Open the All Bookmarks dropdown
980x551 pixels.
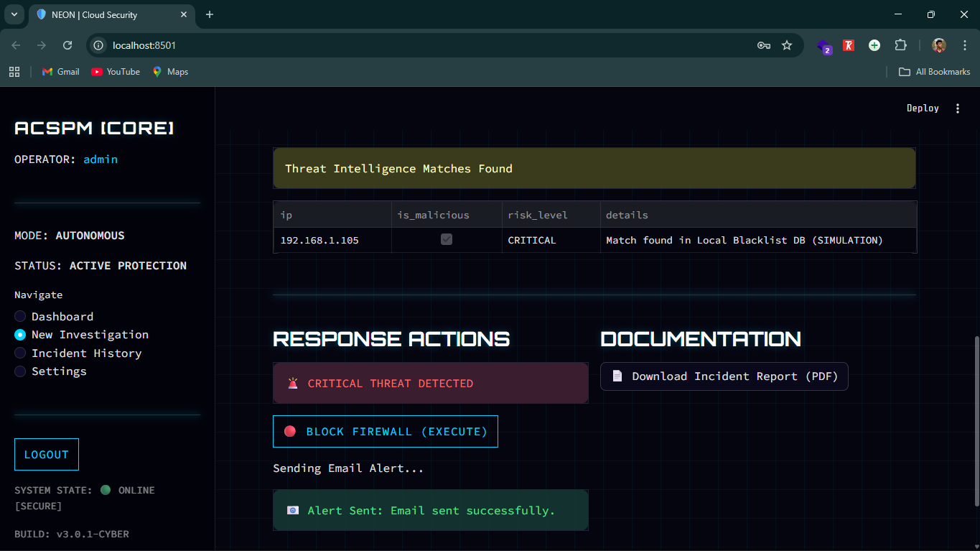click(x=933, y=71)
